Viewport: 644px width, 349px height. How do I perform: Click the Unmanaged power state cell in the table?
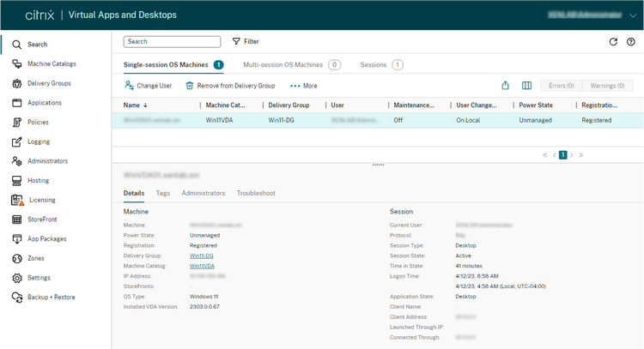tap(535, 120)
